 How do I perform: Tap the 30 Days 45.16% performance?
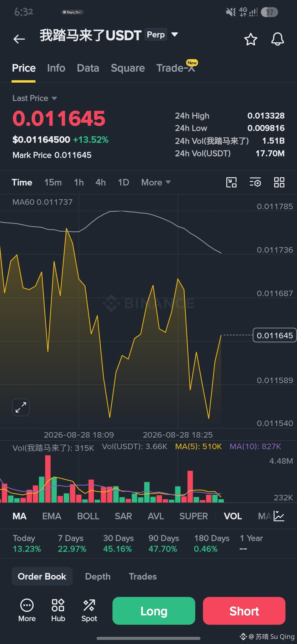click(118, 543)
